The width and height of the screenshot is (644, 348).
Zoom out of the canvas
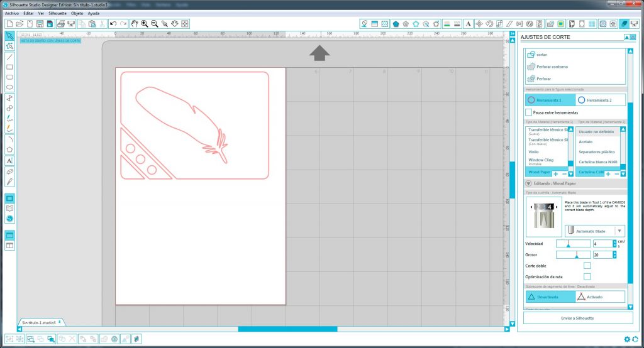click(155, 24)
